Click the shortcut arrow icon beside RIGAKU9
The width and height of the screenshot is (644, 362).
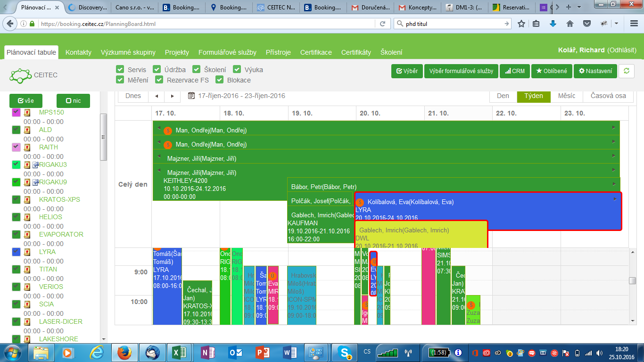35,182
